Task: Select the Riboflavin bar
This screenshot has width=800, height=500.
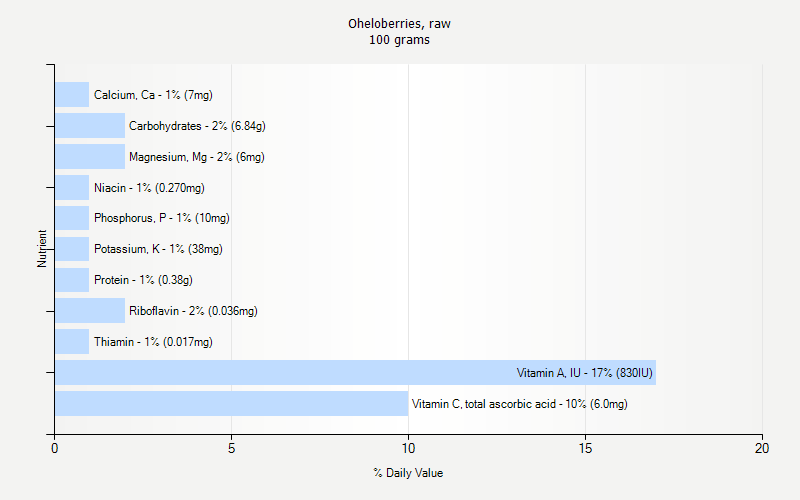Action: pyautogui.click(x=90, y=311)
